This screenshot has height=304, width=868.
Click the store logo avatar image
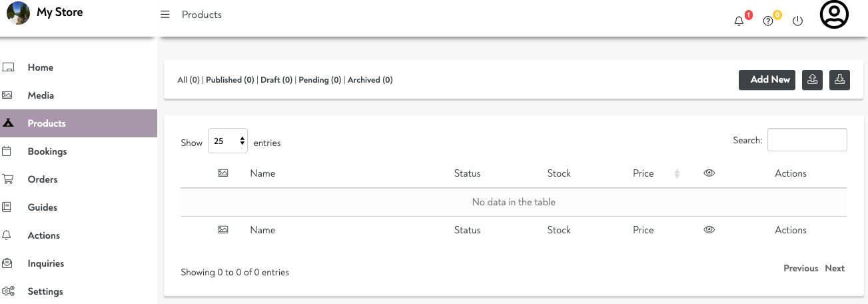18,13
